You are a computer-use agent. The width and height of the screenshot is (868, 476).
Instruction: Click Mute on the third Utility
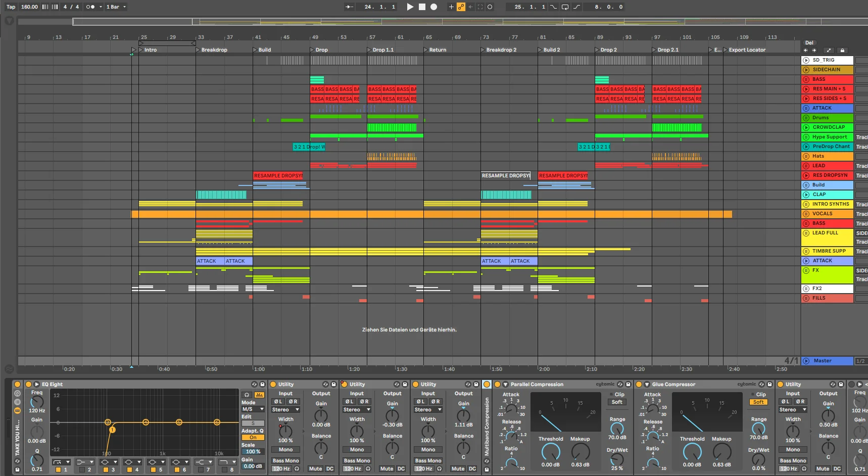pyautogui.click(x=458, y=469)
